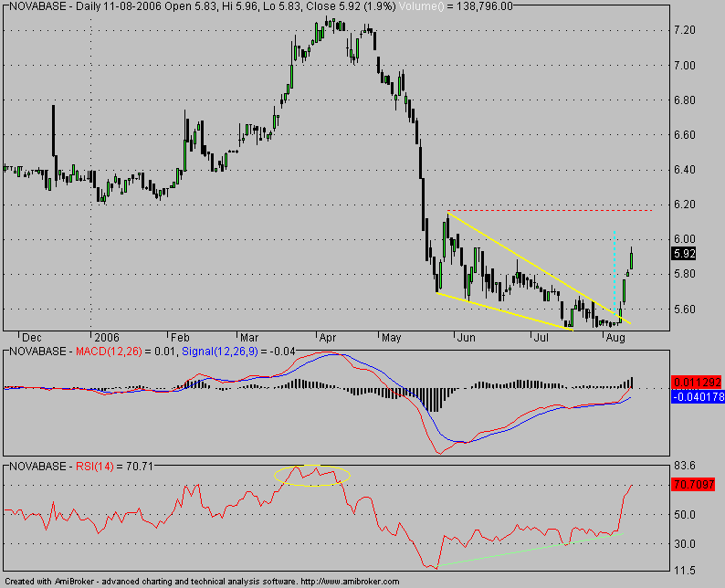Select the 7.00 price axis label

685,66
